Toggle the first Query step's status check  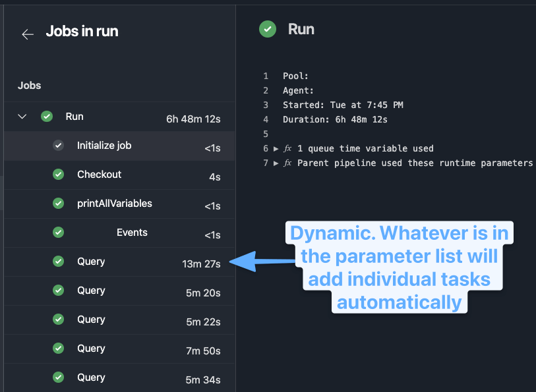pyautogui.click(x=58, y=262)
